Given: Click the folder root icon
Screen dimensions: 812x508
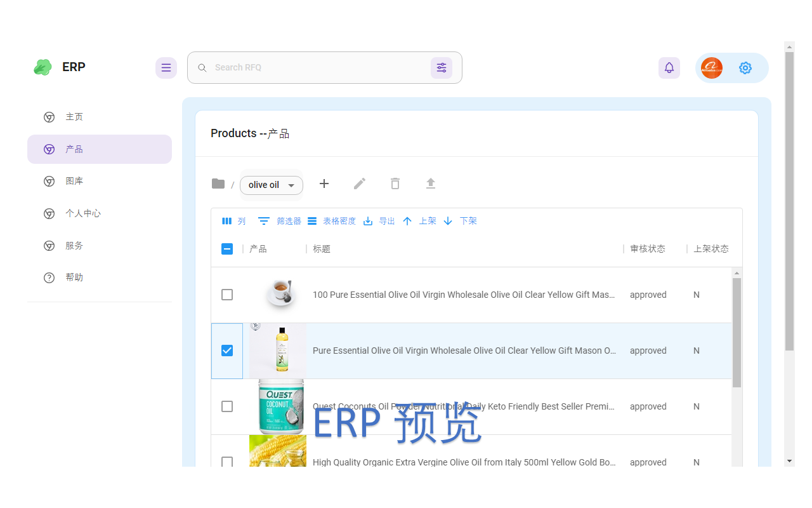Looking at the screenshot, I should click(x=218, y=184).
